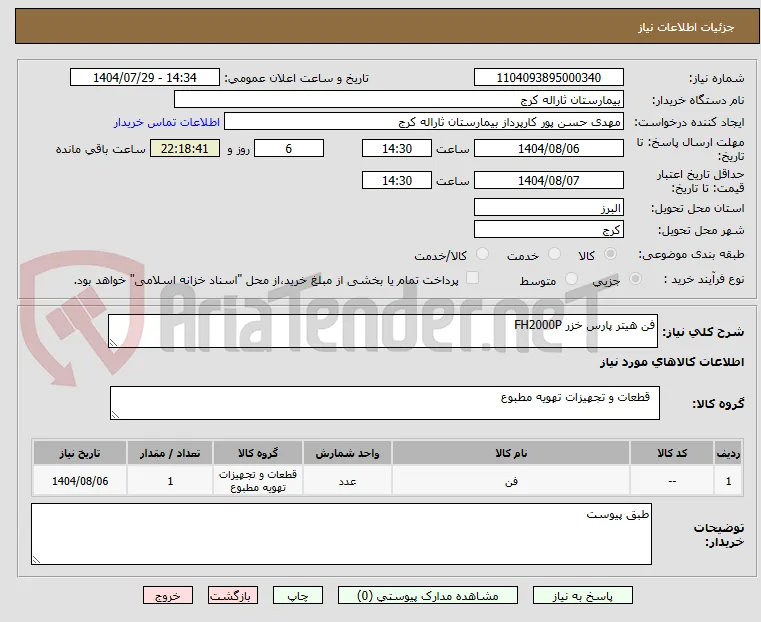Click the remaining days field showing 6

click(x=289, y=148)
